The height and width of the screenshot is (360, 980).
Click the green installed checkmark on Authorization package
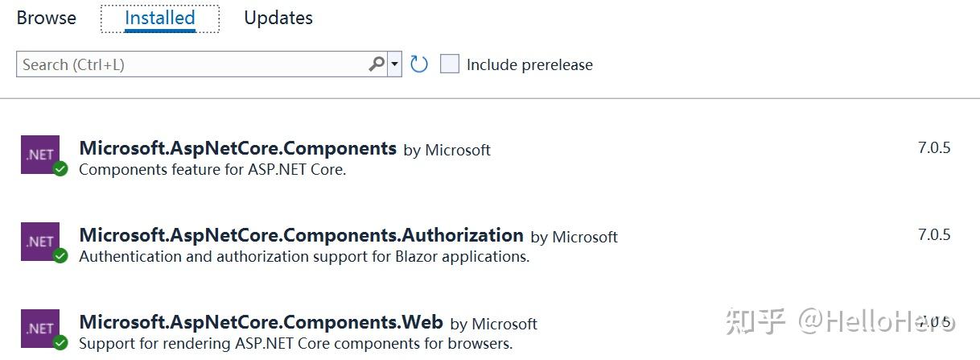pyautogui.click(x=60, y=256)
